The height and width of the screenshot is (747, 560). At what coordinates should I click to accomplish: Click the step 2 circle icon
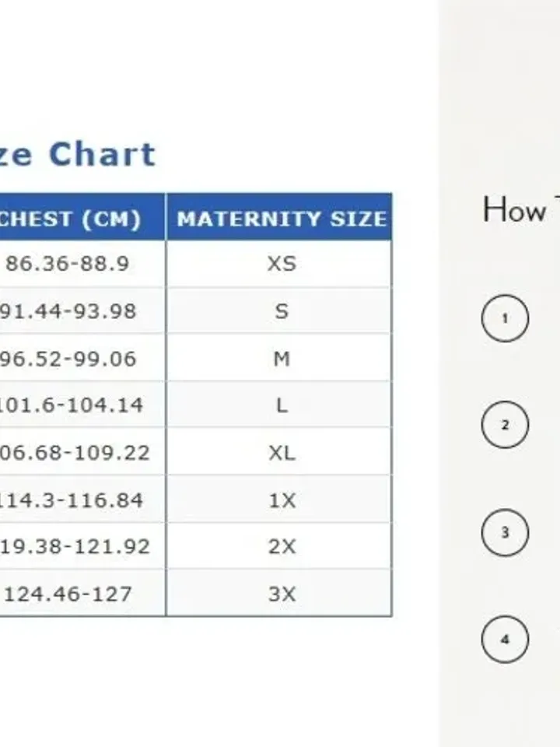505,425
